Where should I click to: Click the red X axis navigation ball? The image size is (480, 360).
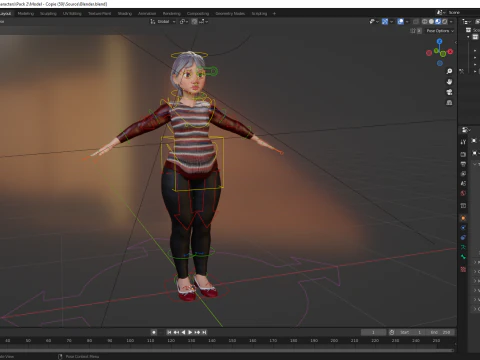[x=450, y=52]
